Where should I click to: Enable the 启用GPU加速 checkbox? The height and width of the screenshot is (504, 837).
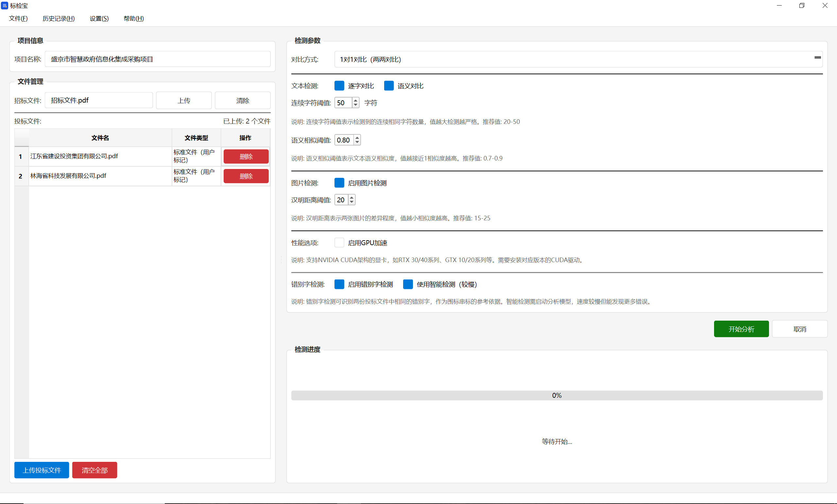point(339,243)
